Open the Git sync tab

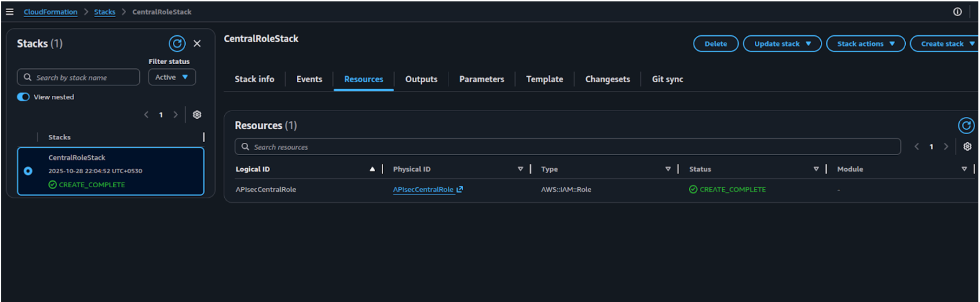tap(667, 79)
